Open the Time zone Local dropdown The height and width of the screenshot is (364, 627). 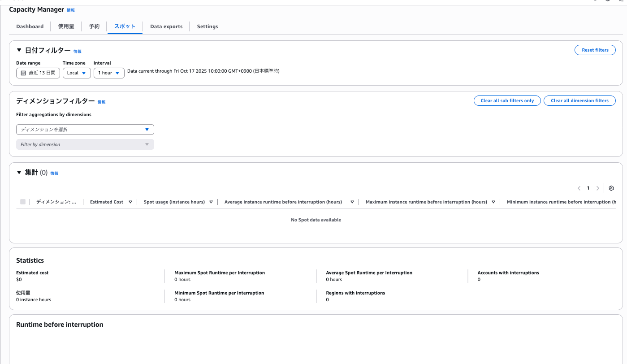pyautogui.click(x=77, y=73)
